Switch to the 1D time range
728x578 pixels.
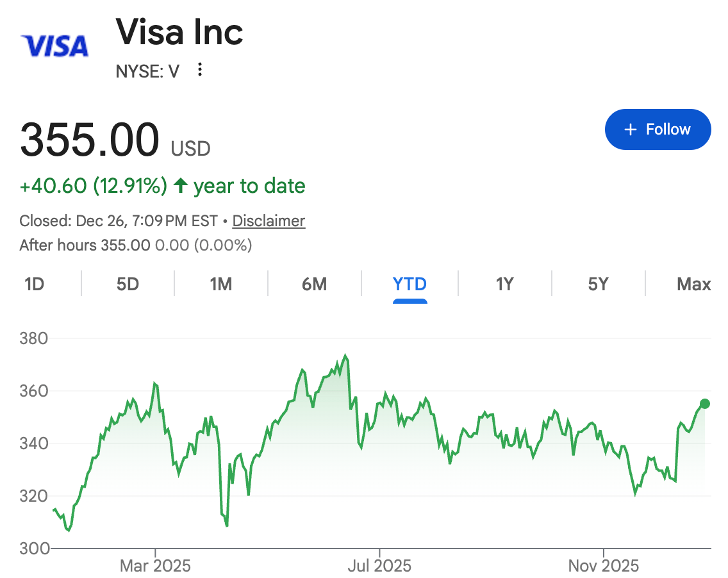click(35, 284)
